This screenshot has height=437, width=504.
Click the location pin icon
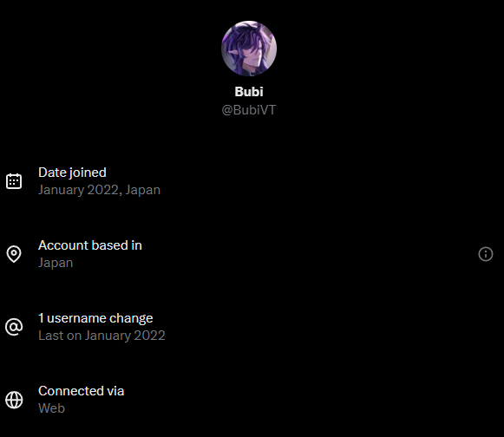click(x=14, y=254)
